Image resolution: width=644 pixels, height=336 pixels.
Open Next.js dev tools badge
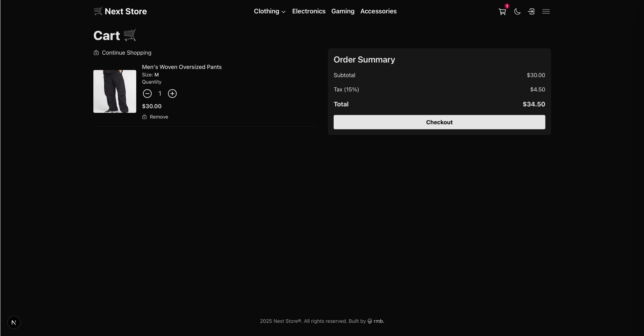coord(14,322)
